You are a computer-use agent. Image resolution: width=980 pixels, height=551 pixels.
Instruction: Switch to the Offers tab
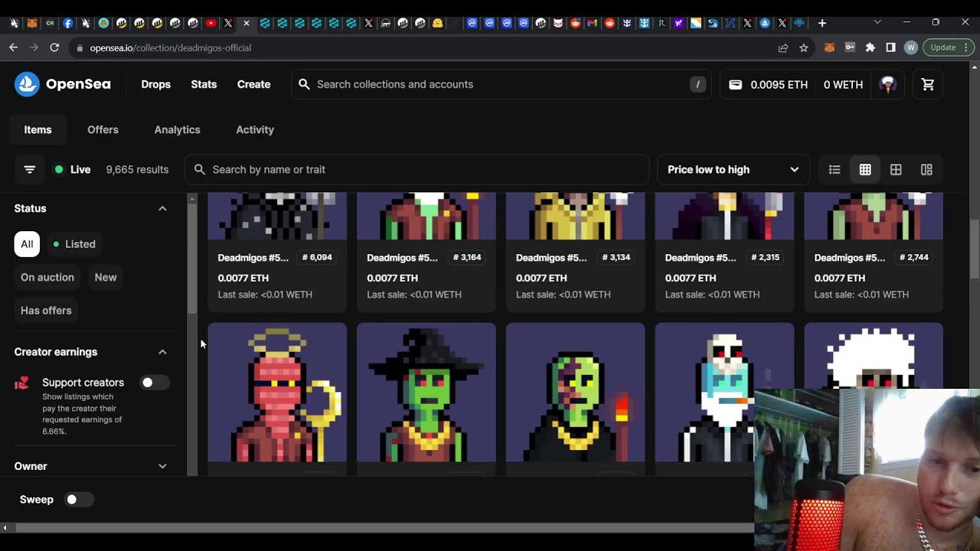(x=103, y=129)
